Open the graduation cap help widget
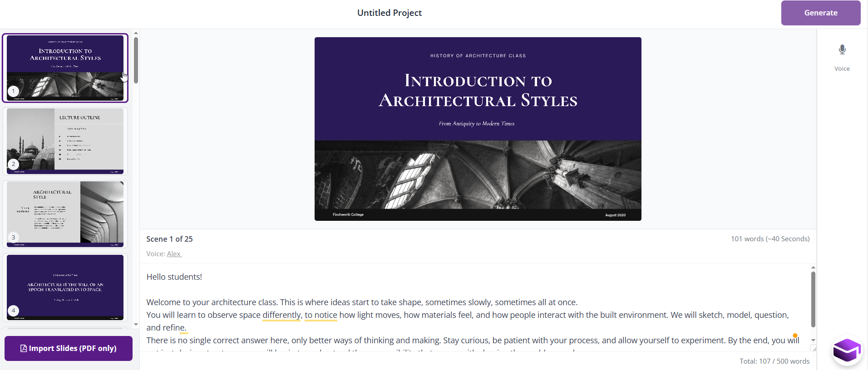This screenshot has width=868, height=370. (x=847, y=350)
